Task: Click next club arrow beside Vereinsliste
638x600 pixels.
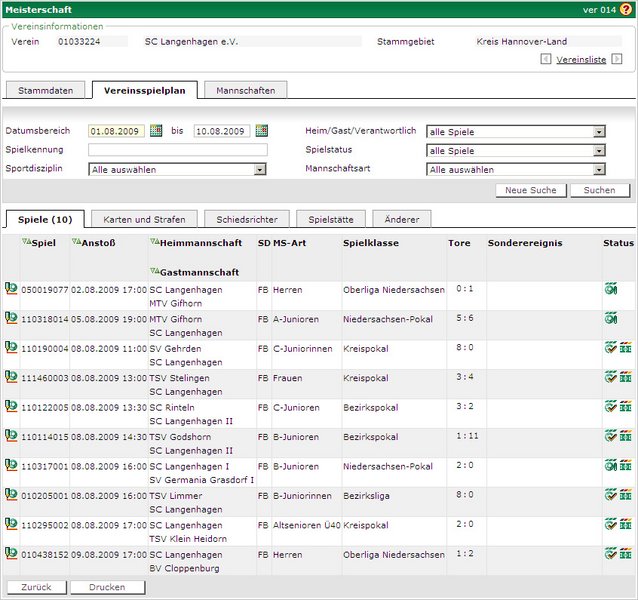Action: coord(615,59)
